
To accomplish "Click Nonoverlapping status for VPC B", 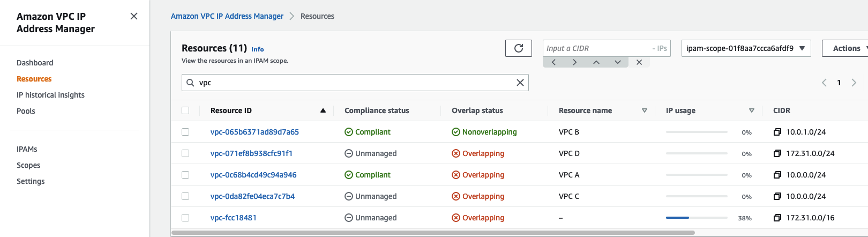I will 484,132.
